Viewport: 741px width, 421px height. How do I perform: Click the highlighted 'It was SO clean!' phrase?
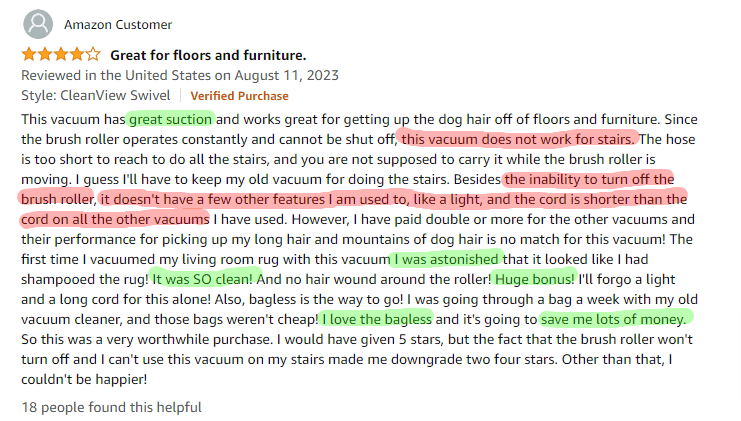click(x=202, y=279)
